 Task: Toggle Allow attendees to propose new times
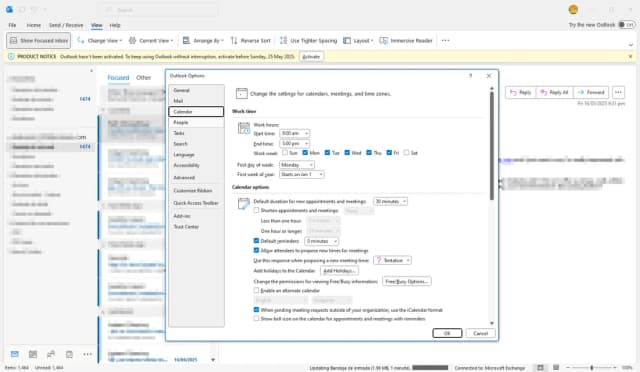pos(256,250)
